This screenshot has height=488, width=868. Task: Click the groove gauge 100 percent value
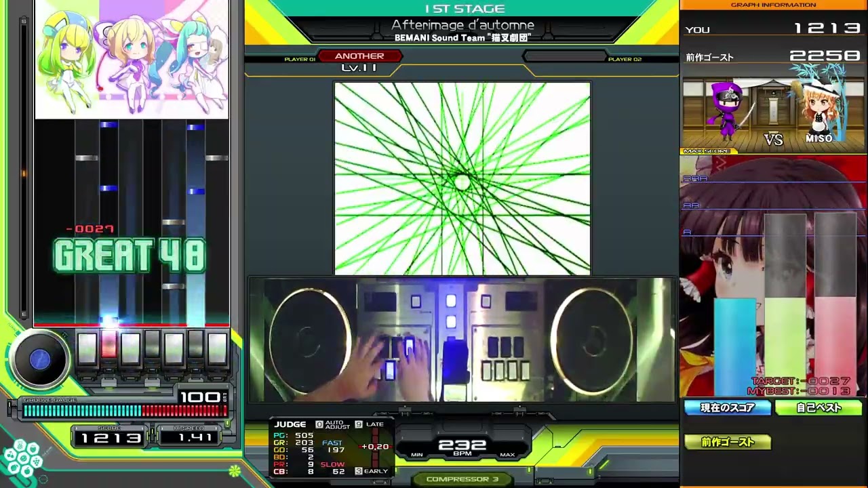tap(201, 396)
